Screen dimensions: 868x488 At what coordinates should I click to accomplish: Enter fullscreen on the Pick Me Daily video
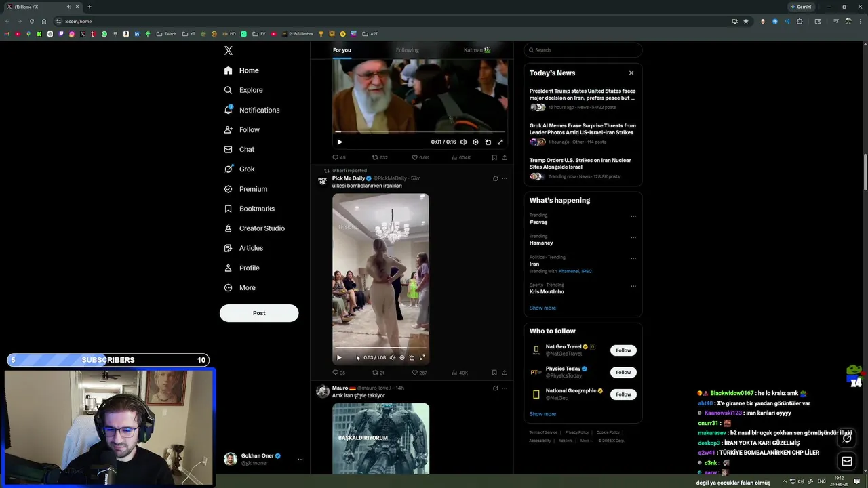pyautogui.click(x=422, y=358)
